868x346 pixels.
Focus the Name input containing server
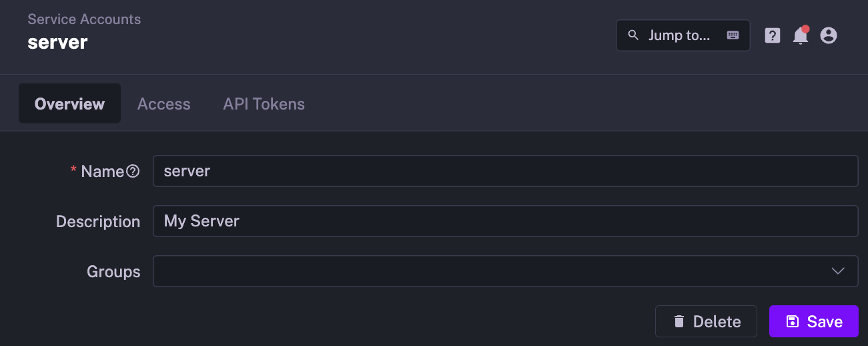point(504,171)
